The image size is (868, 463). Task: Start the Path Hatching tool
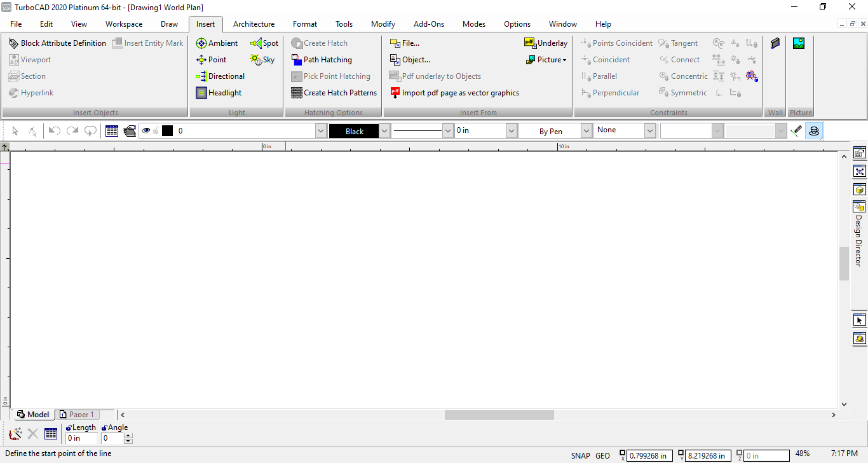click(x=322, y=60)
